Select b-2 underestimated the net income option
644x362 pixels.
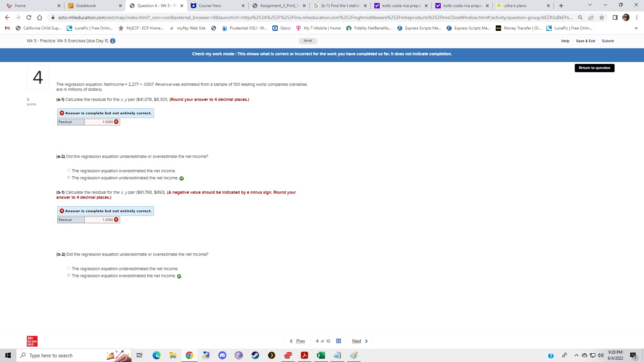(x=69, y=268)
